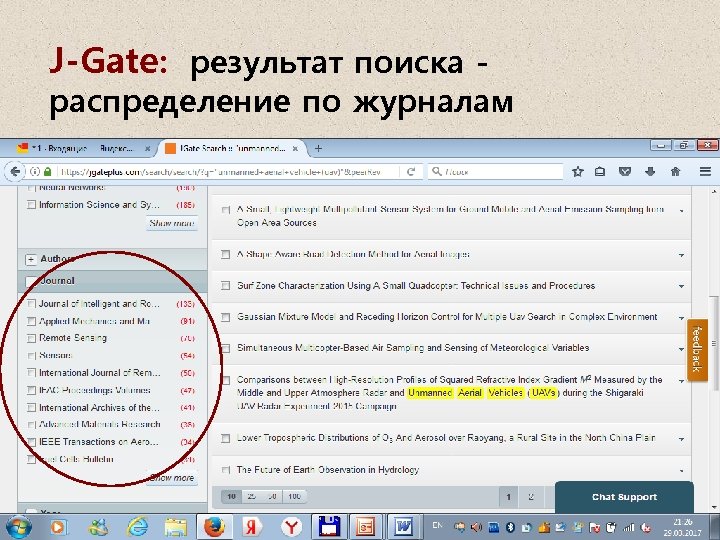Open the Chat Support panel
The height and width of the screenshot is (540, 720).
pos(624,497)
